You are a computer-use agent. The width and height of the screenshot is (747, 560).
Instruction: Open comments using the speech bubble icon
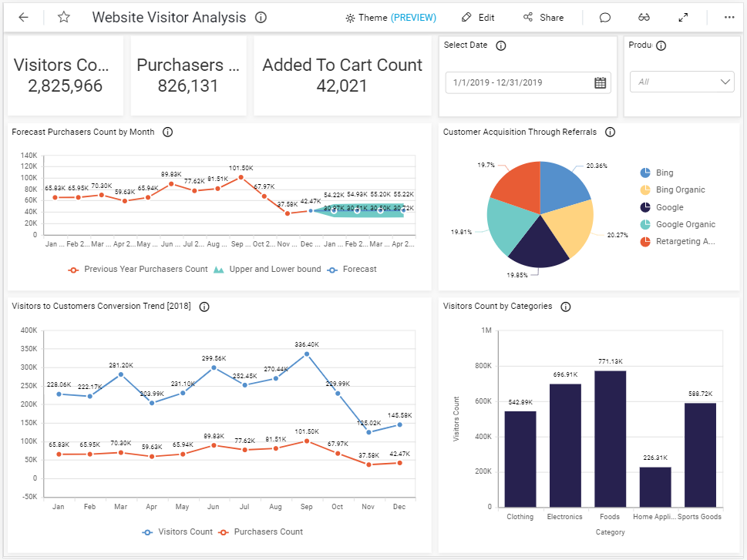click(x=604, y=17)
